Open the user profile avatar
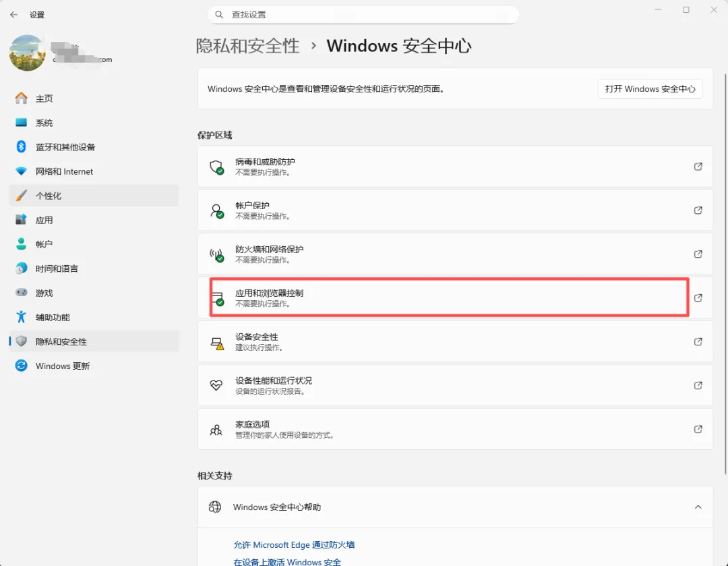Image resolution: width=728 pixels, height=566 pixels. (x=28, y=53)
